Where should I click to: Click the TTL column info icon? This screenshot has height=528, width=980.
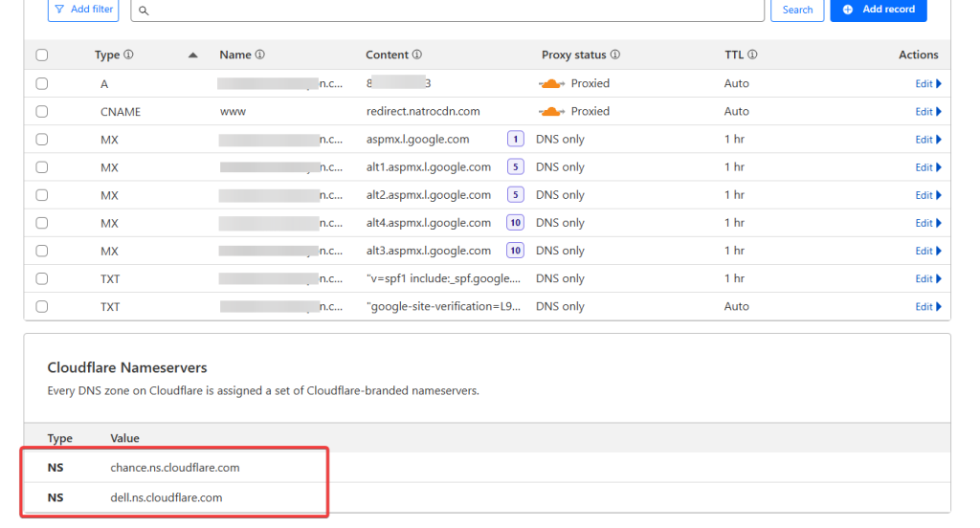pos(752,55)
